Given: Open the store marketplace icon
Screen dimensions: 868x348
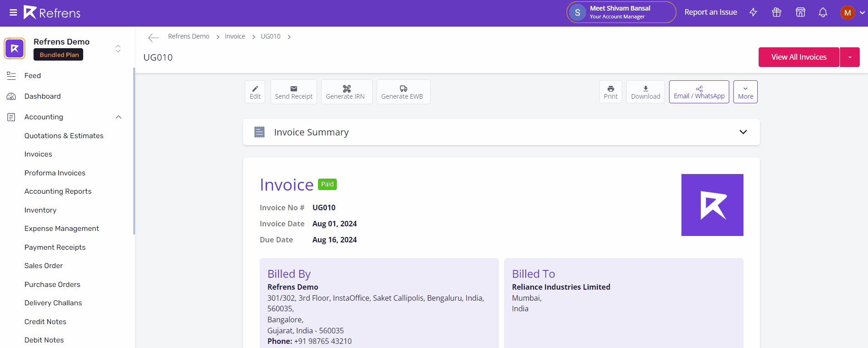Looking at the screenshot, I should click(800, 12).
